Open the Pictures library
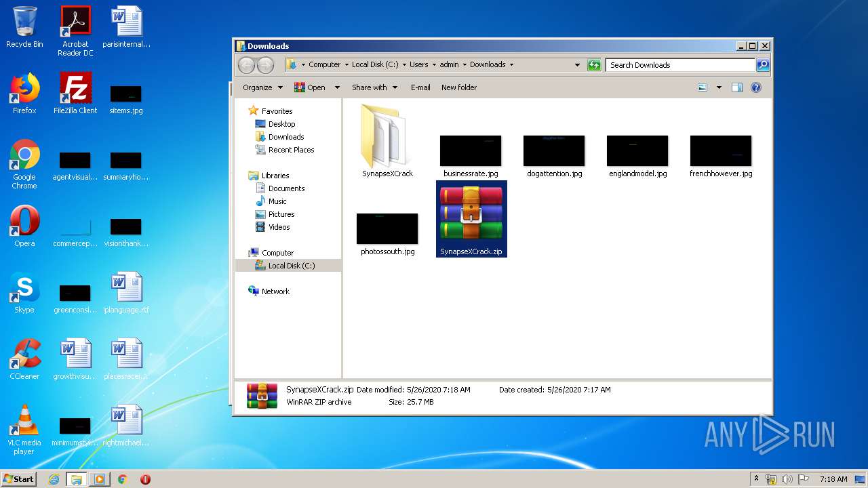 coord(281,214)
